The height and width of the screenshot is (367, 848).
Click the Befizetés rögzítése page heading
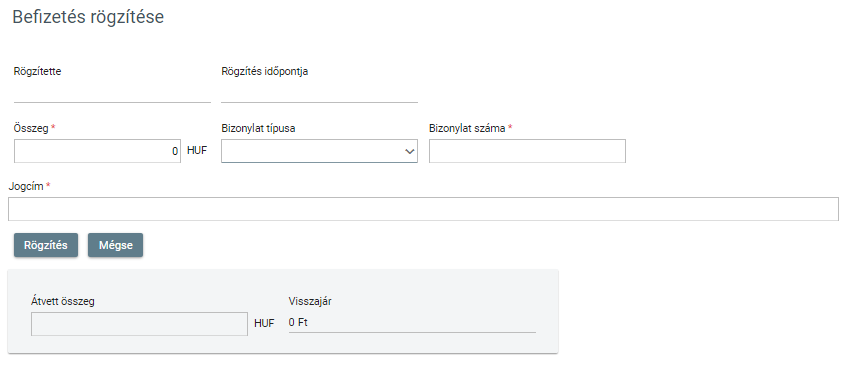(x=88, y=17)
